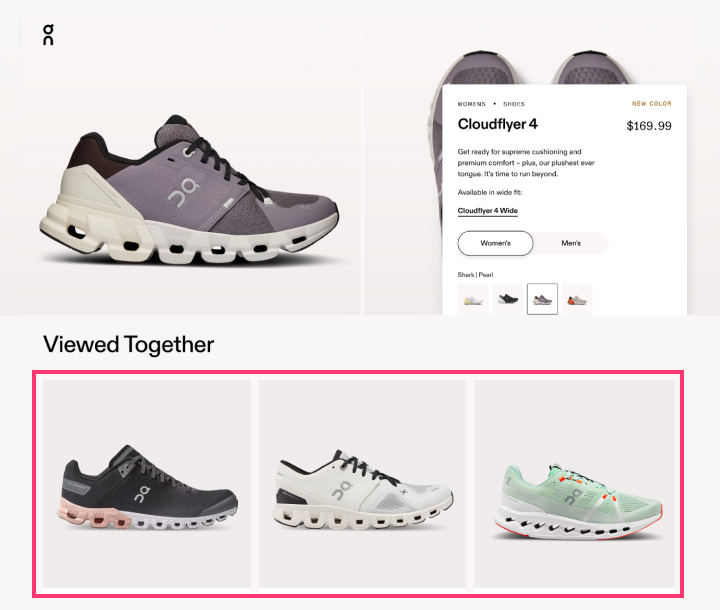The height and width of the screenshot is (610, 720).
Task: Open the mint green shoe card
Action: [575, 484]
